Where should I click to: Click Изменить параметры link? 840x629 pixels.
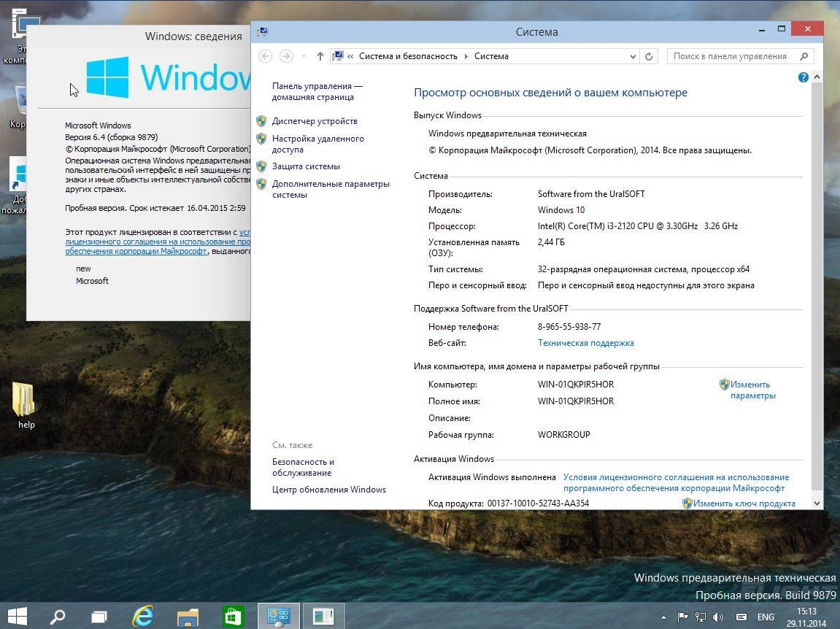point(752,390)
